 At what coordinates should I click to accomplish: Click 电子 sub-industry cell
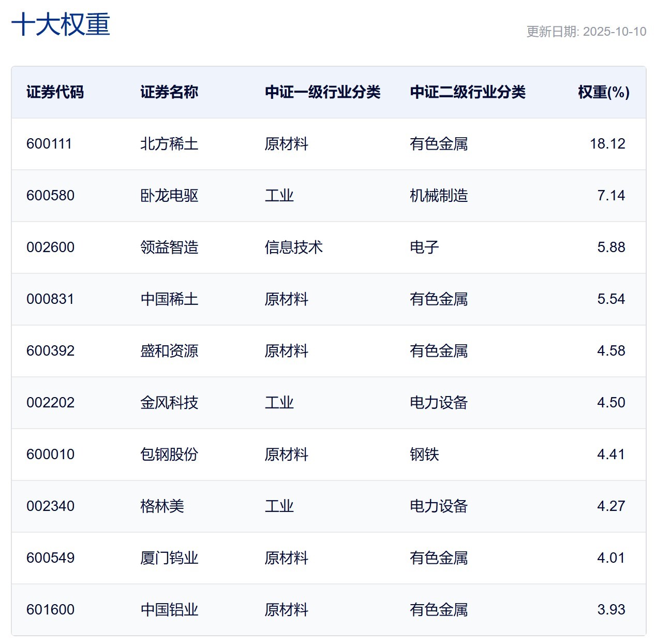coord(424,247)
